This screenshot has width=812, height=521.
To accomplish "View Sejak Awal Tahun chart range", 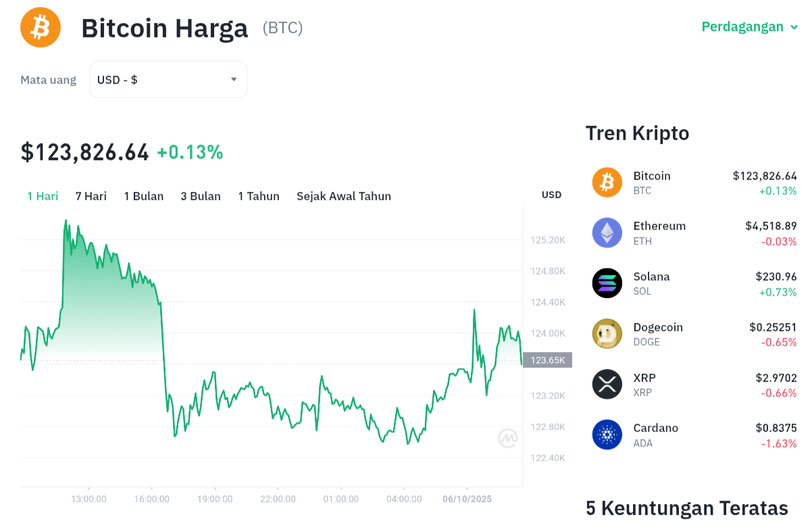I will [x=344, y=196].
